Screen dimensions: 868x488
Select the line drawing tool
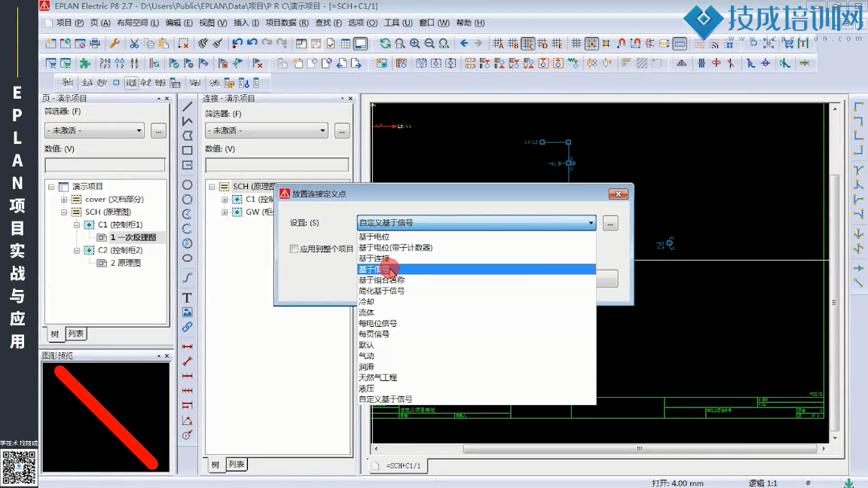pos(187,107)
